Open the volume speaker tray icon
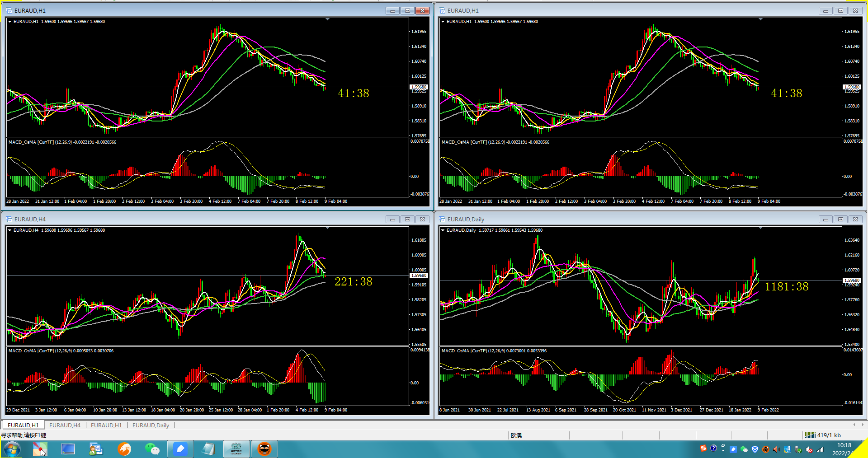This screenshot has width=868, height=458. pos(776,449)
